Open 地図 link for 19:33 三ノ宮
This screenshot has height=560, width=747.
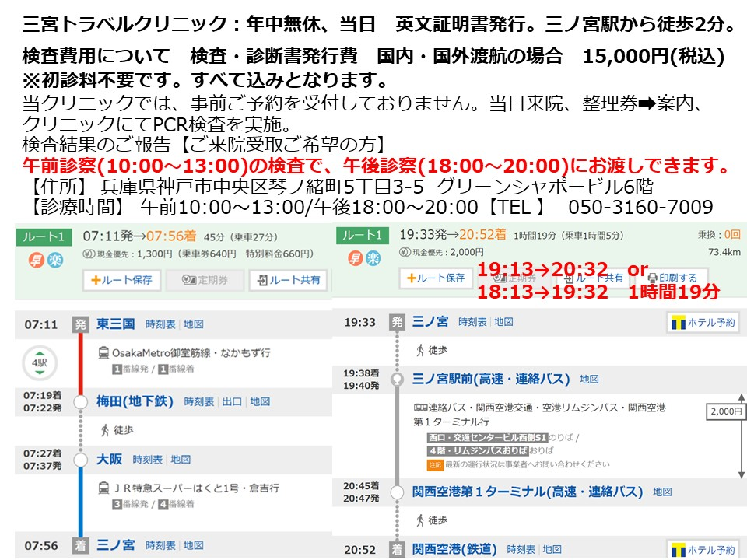pyautogui.click(x=503, y=322)
